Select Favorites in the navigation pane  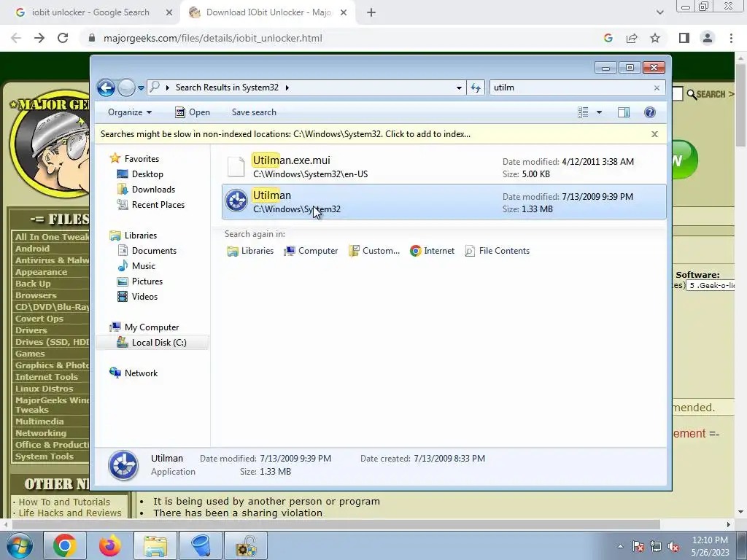pos(142,158)
